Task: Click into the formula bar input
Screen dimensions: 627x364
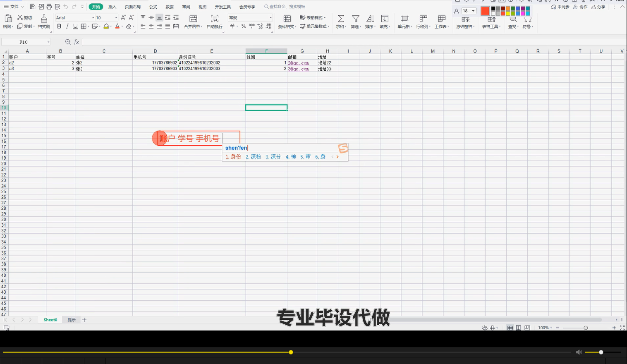Action: [353, 42]
